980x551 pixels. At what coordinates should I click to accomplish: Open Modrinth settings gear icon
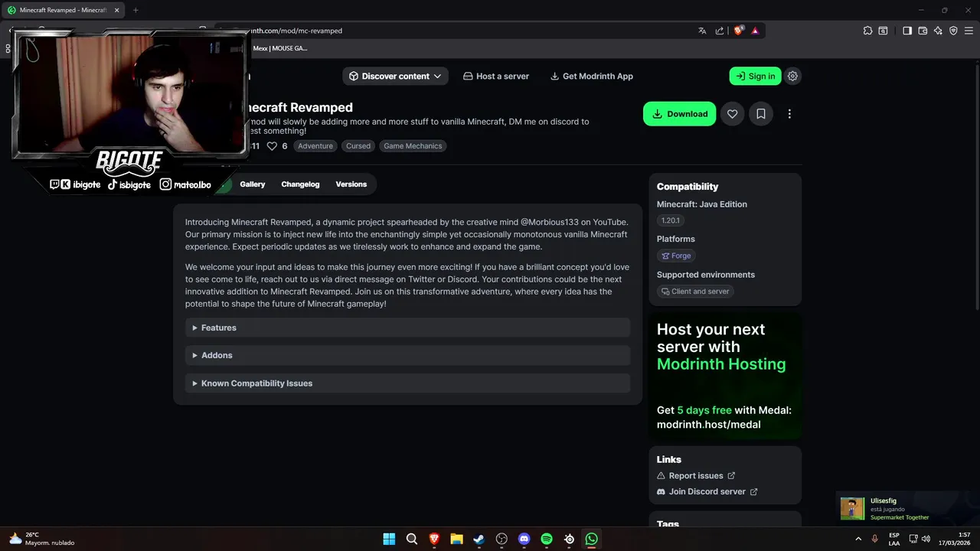point(792,76)
